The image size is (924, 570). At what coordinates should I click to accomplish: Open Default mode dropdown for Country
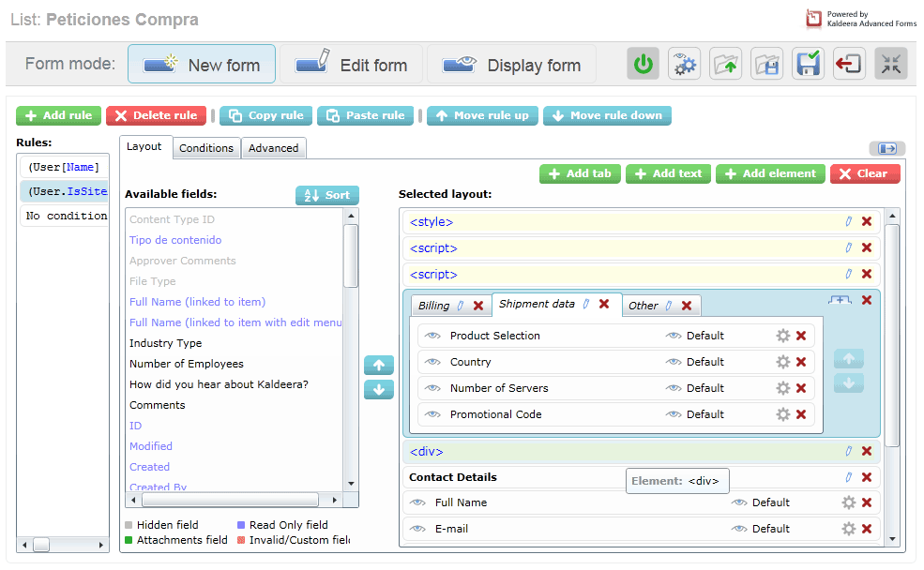(695, 362)
